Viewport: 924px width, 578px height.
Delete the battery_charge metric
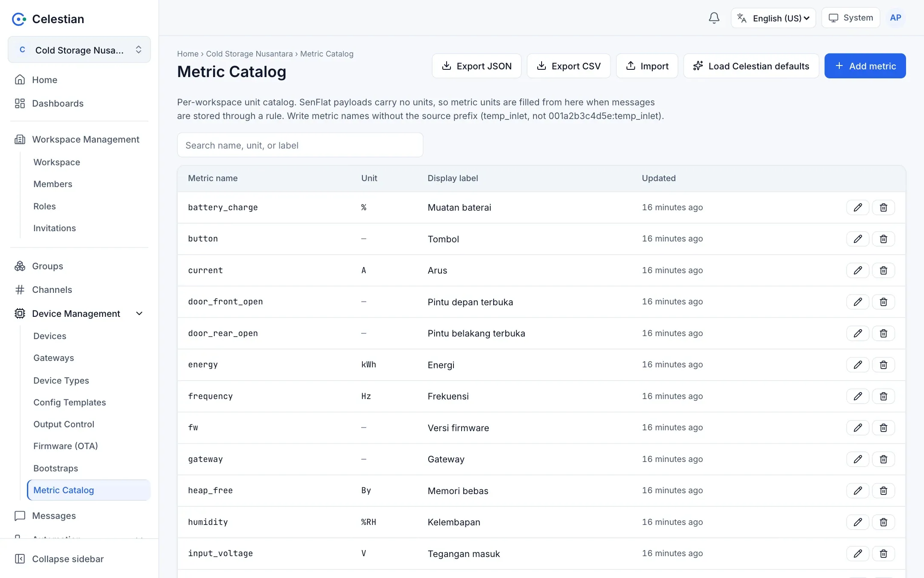coord(883,208)
